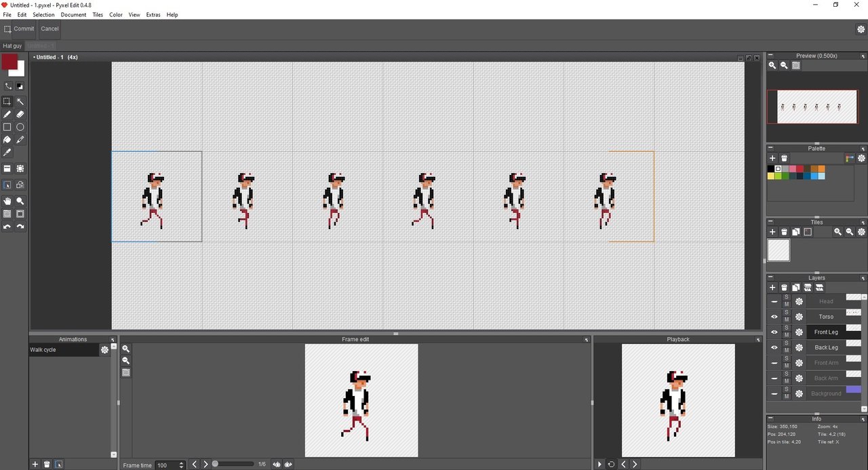Open the File menu

[7, 14]
